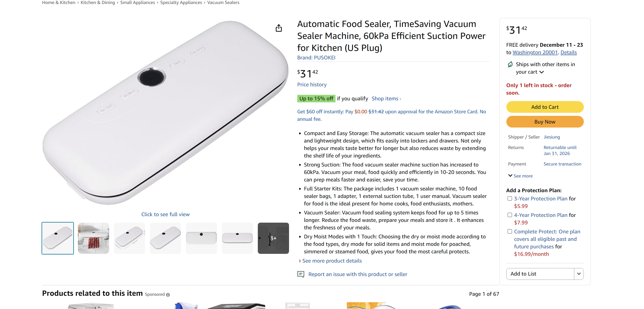
Task: Click the share icon near the product image
Action: tap(279, 28)
